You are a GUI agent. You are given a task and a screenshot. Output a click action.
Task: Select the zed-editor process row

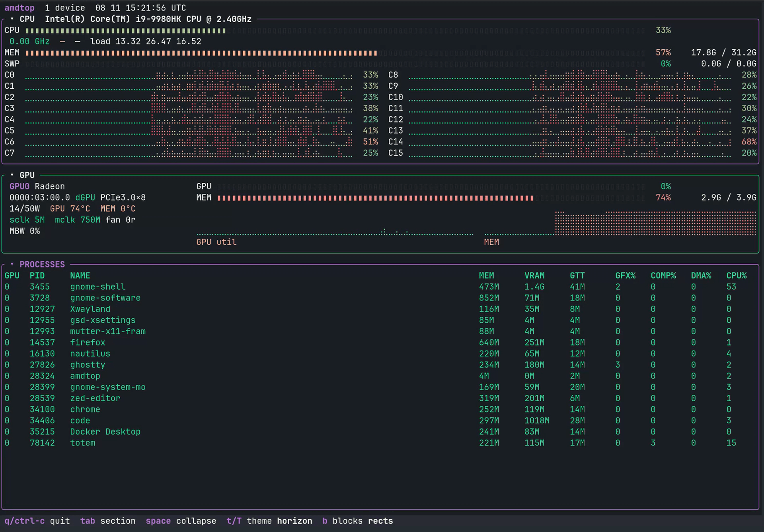[x=380, y=398]
